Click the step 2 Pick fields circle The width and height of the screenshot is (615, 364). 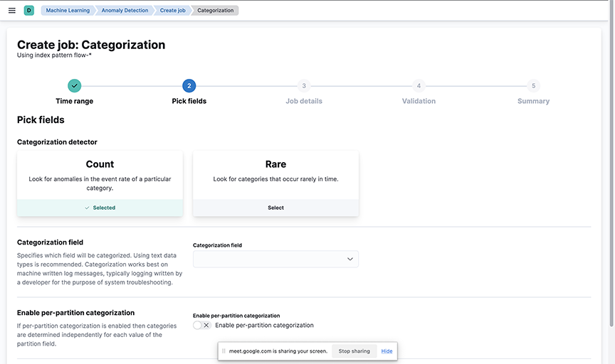[x=189, y=86]
